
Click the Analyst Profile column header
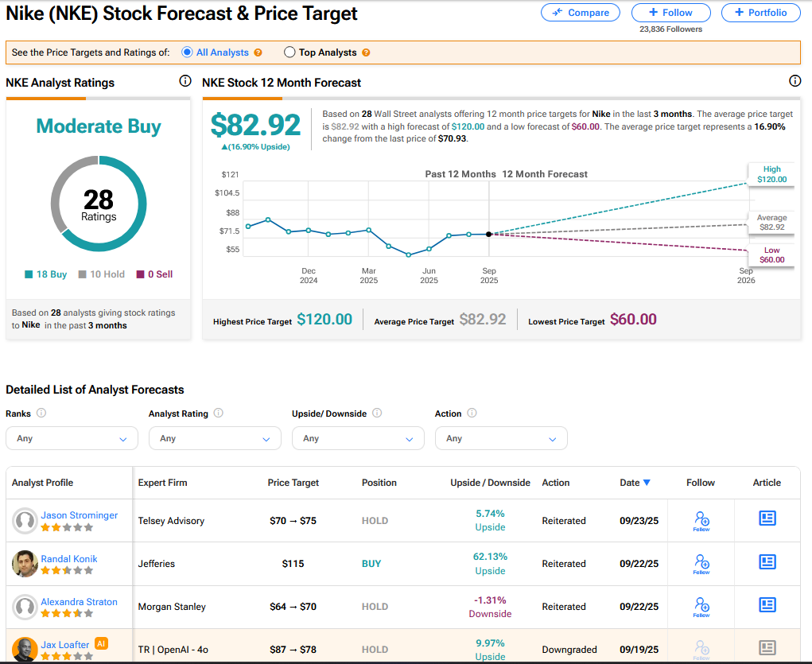(42, 483)
